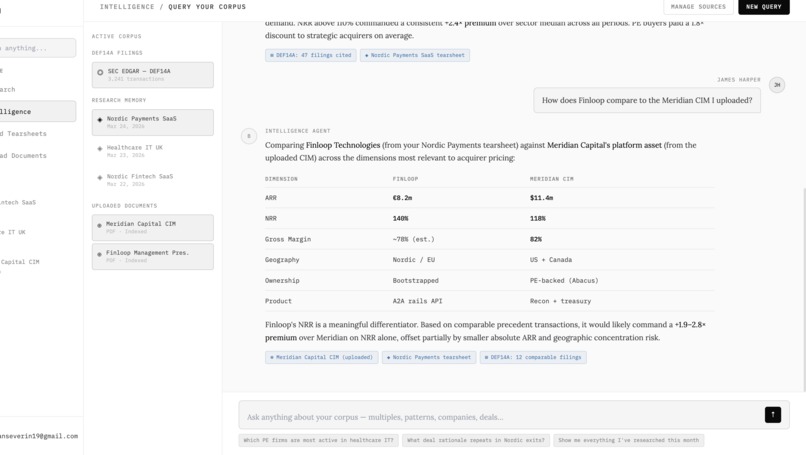Screen dimensions: 806x455
Task: Select the SEC EDGAR – DEF14A radio icon
Action: (100, 72)
